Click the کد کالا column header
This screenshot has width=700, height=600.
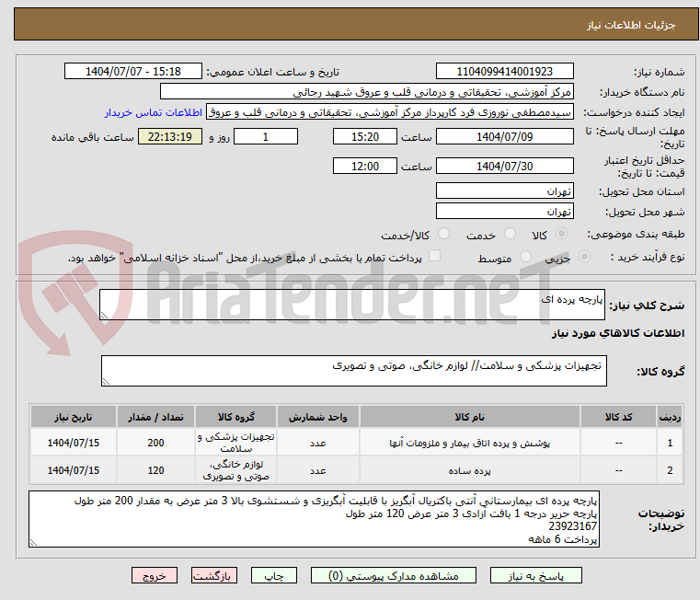point(618,417)
